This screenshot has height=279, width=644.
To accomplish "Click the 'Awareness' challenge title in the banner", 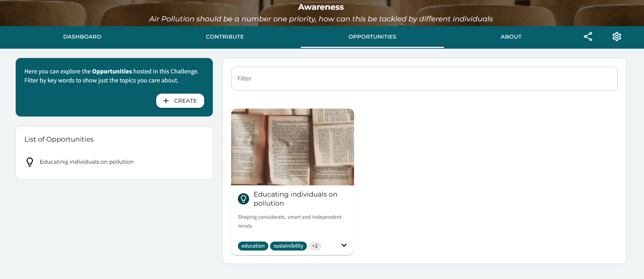I will click(x=321, y=7).
